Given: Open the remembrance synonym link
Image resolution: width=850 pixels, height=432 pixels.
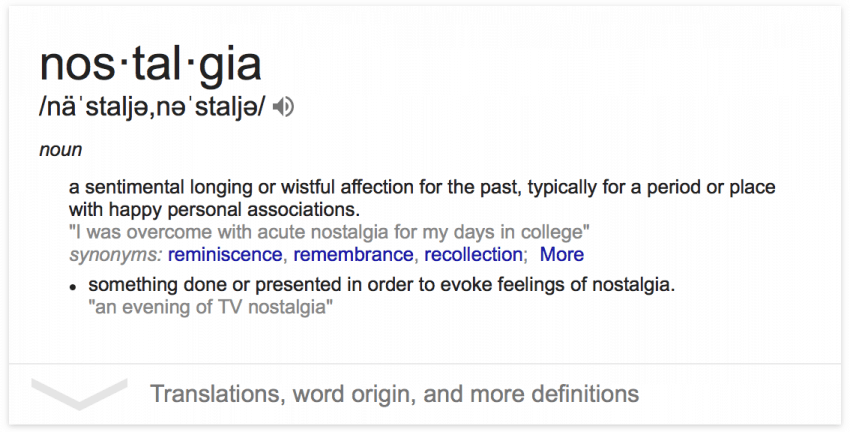Looking at the screenshot, I should click(x=353, y=254).
